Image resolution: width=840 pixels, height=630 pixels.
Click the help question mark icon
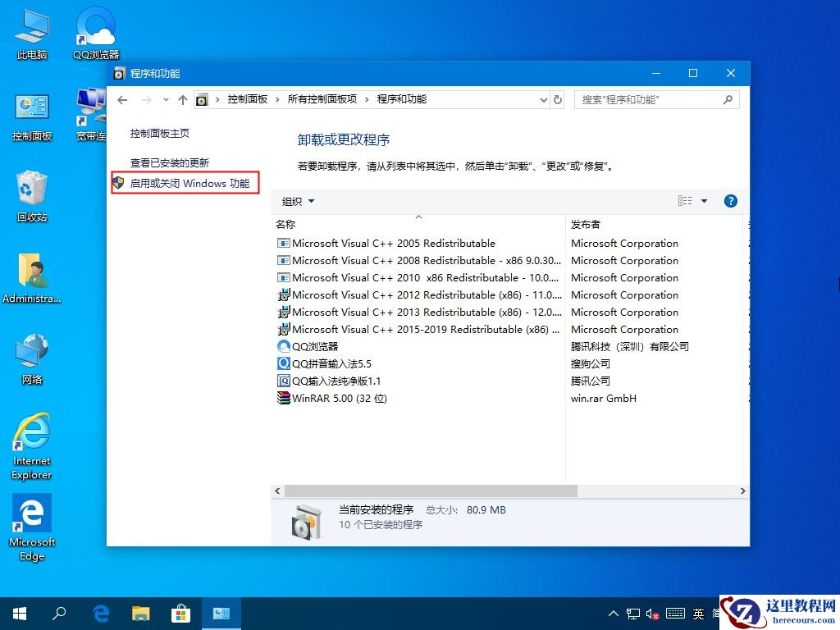pos(730,200)
